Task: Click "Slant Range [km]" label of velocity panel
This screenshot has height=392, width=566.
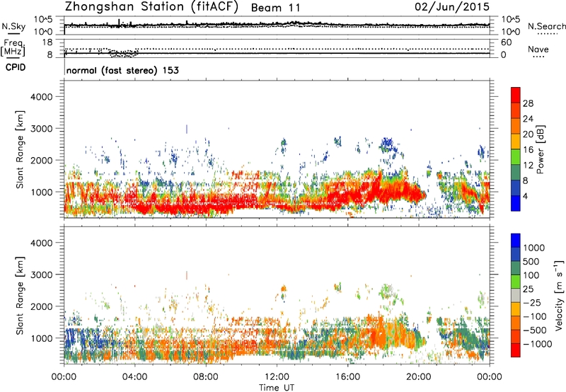Action: [x=20, y=296]
